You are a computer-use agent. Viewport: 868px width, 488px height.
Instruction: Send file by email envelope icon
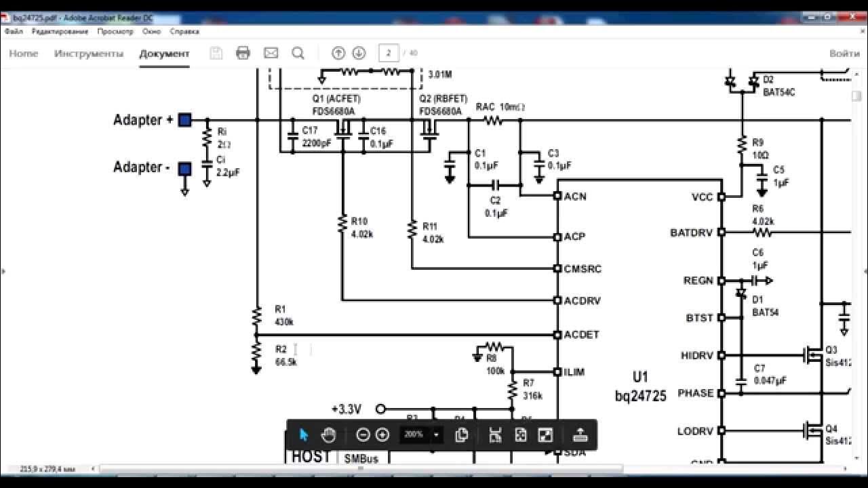coord(271,53)
